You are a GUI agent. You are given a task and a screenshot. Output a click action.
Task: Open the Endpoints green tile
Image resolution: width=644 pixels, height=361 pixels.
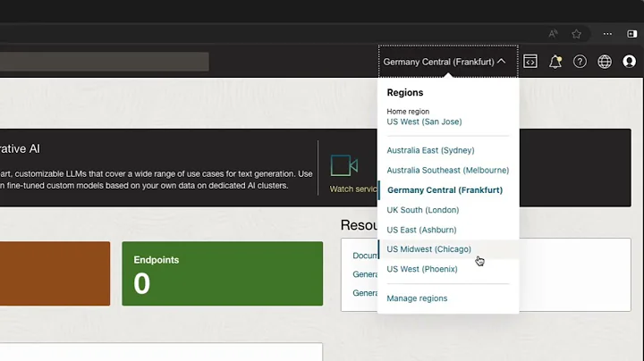tap(222, 273)
